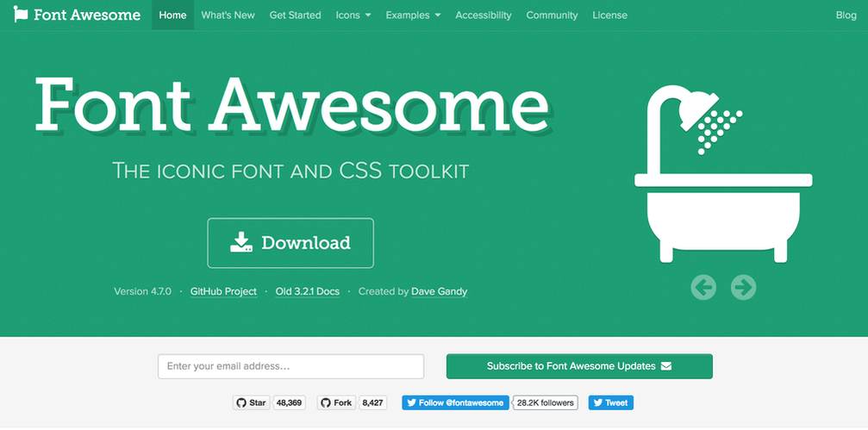Image resolution: width=868 pixels, height=430 pixels.
Task: View the License page
Action: [x=610, y=15]
